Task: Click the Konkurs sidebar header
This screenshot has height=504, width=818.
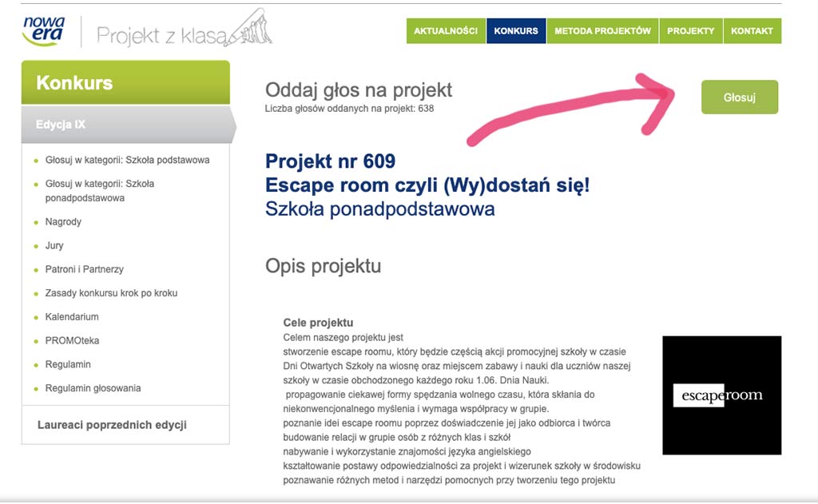Action: tap(125, 82)
